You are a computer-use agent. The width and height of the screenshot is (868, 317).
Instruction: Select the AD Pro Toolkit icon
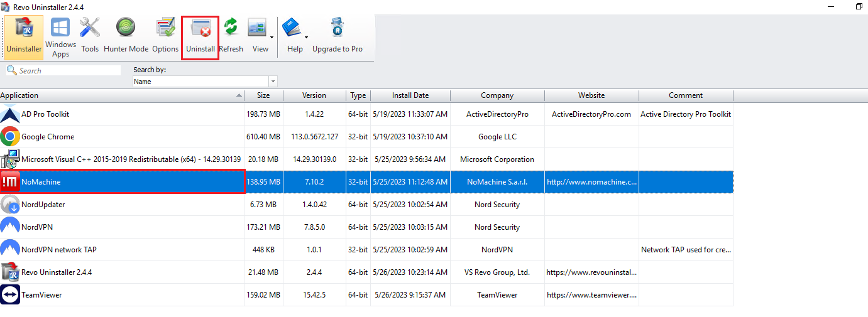click(10, 114)
